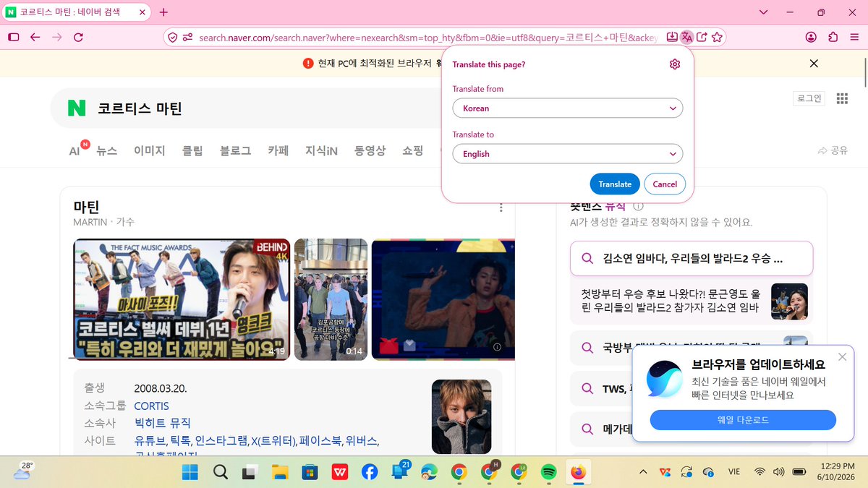This screenshot has height=488, width=868.
Task: Open Firefox hamburger application menu
Action: pos(855,37)
